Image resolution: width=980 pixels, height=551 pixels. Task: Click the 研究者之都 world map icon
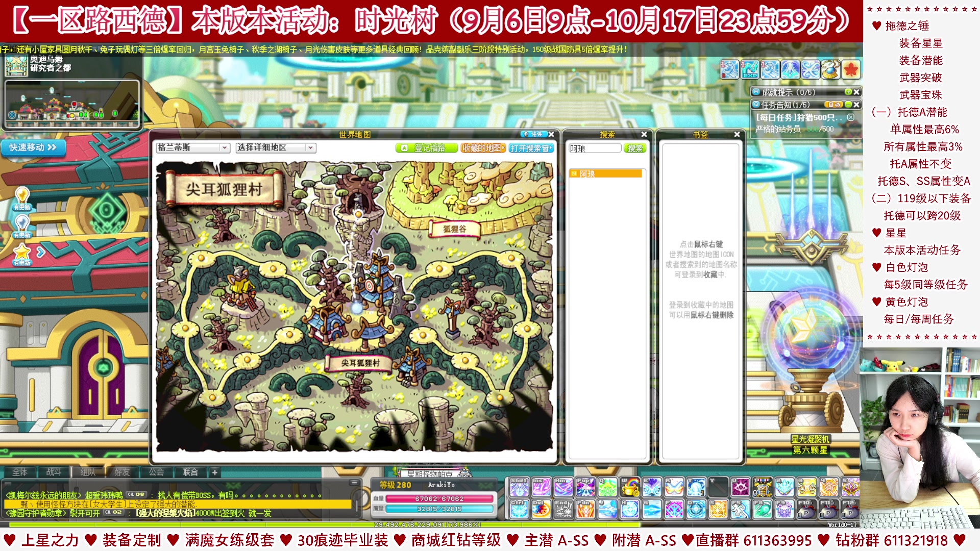pyautogui.click(x=16, y=66)
